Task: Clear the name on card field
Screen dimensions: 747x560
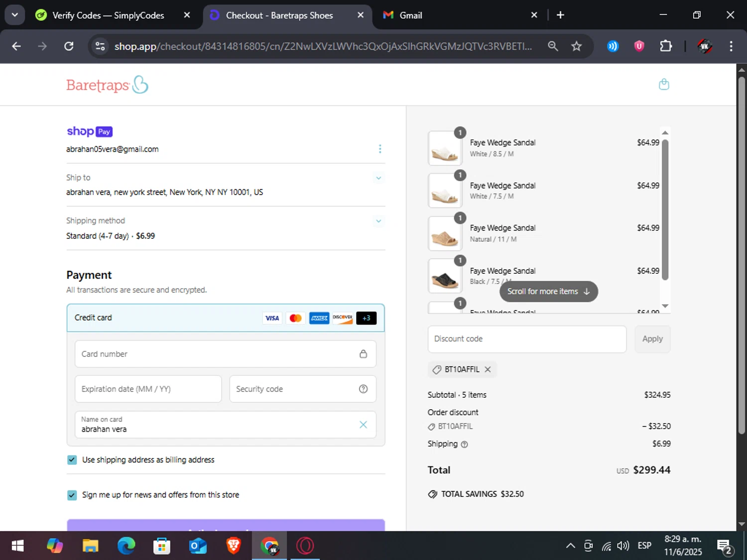Action: (363, 424)
